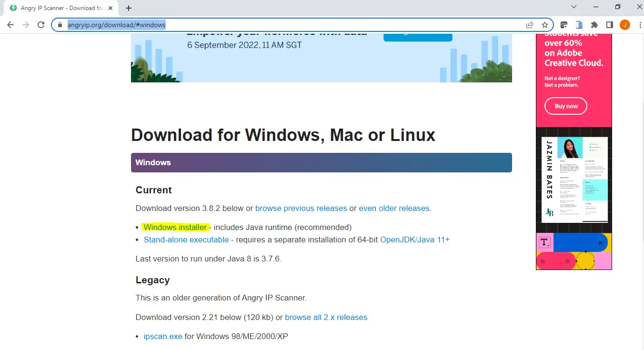Click the 'Download for Windows, Mac or Linux' heading
The image size is (644, 350).
(x=283, y=135)
